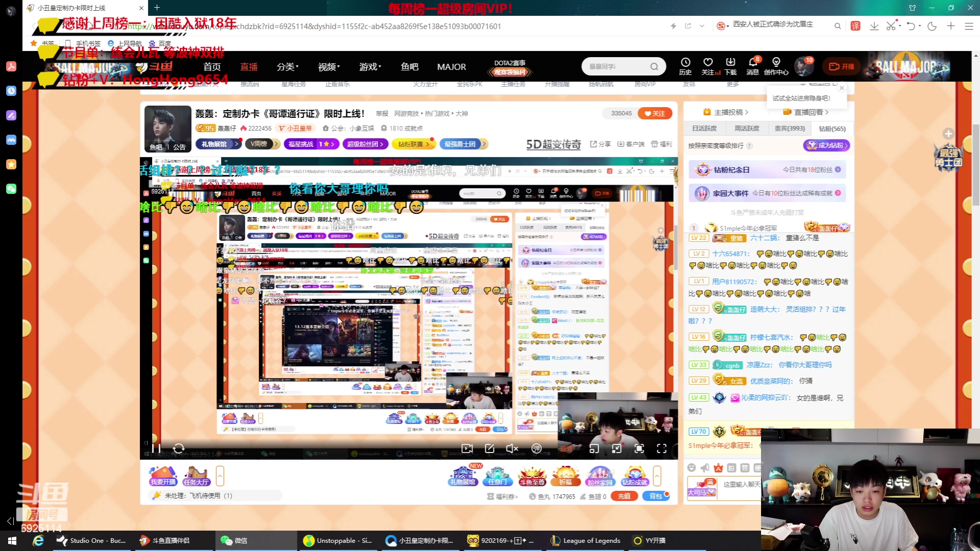980x551 pixels.
Task: Click the 我要开播 icon below player
Action: 163,475
